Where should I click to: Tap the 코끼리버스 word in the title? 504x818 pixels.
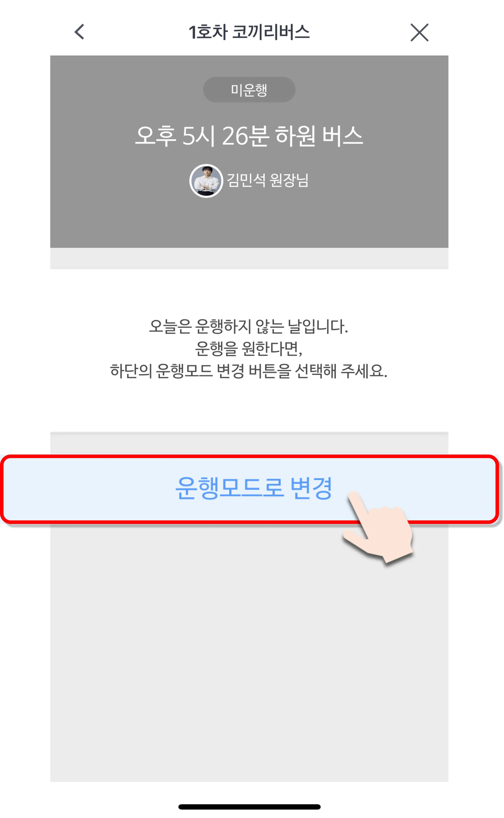pyautogui.click(x=271, y=32)
